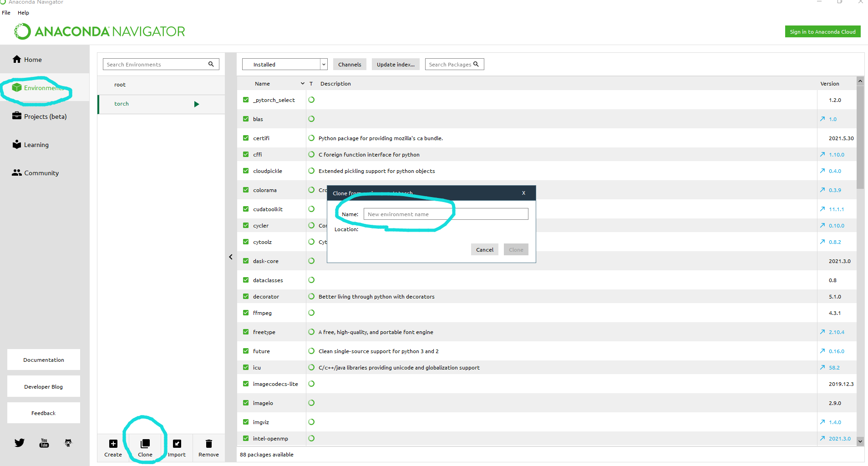Select the torch environment
868x466 pixels.
click(161, 104)
